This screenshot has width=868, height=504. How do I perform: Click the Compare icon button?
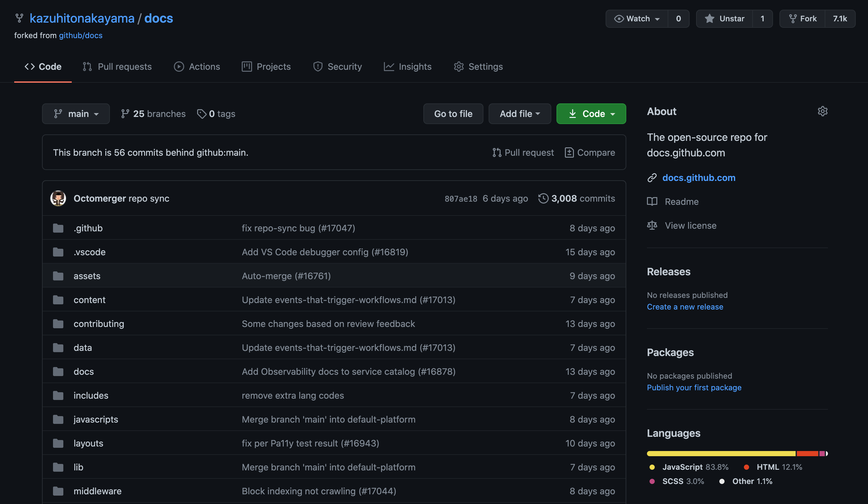[x=569, y=152]
